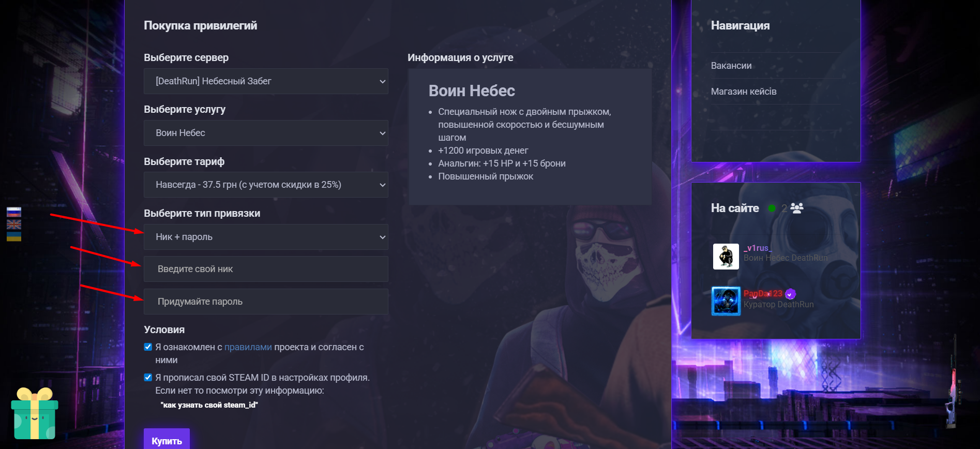Click the green online status dot
The image size is (980, 449).
pos(772,208)
